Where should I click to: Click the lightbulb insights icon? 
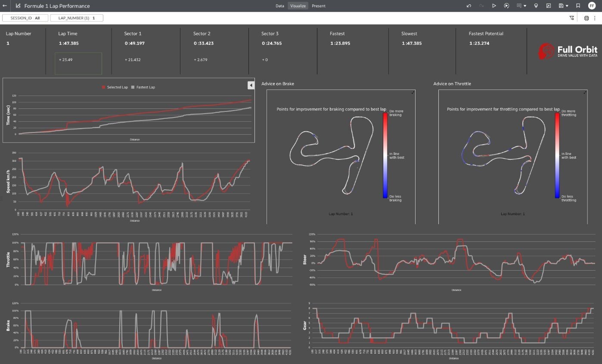[536, 6]
